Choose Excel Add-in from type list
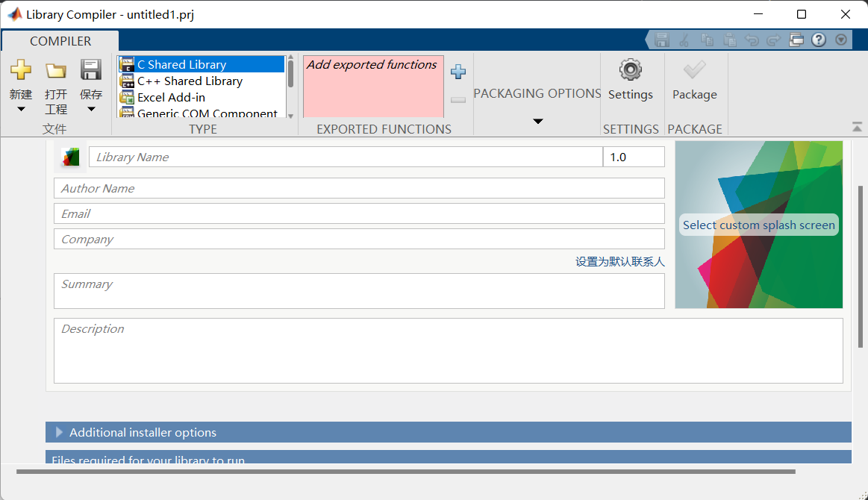 pos(171,97)
